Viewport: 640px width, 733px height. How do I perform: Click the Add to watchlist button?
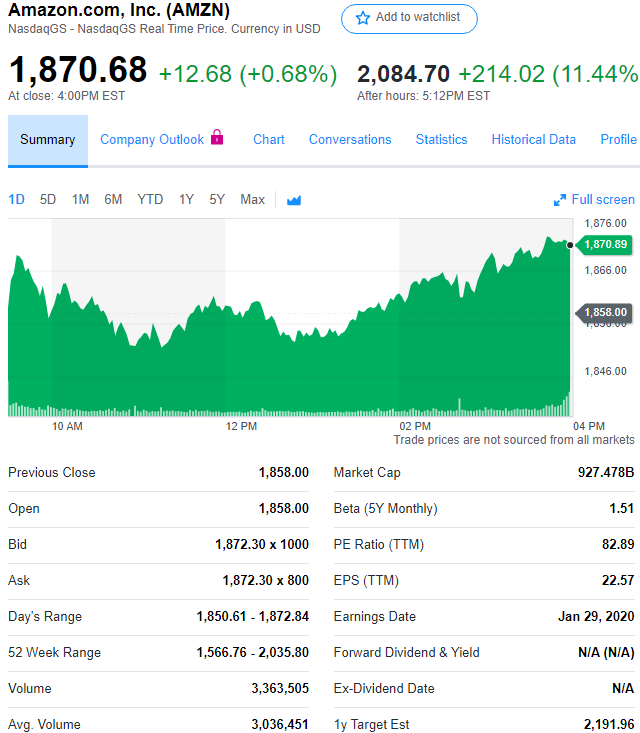pyautogui.click(x=409, y=19)
